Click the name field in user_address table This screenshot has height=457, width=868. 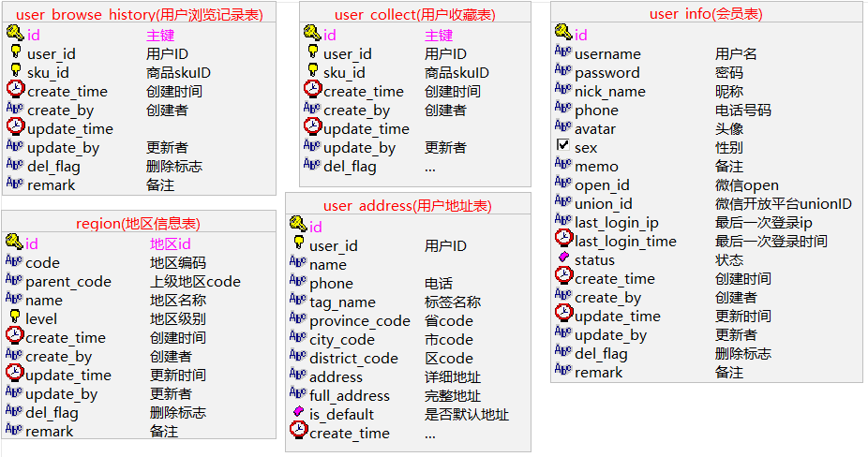pyautogui.click(x=328, y=265)
